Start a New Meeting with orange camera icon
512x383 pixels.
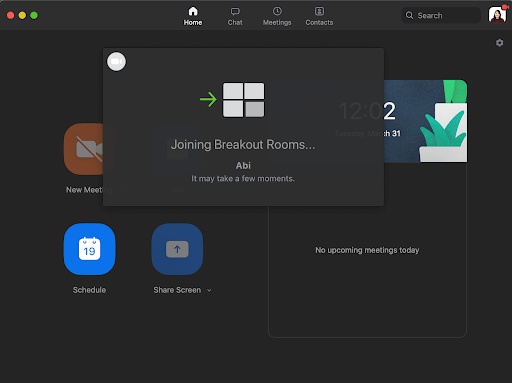[x=83, y=149]
